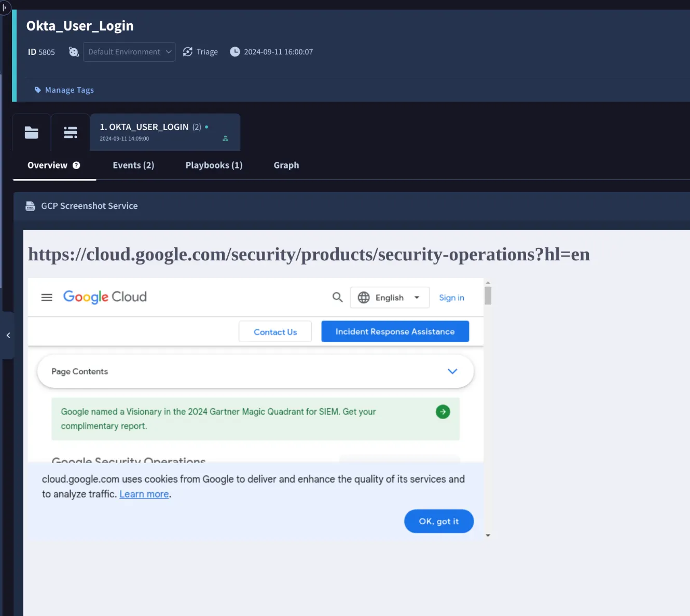
Task: Open the Graph tab
Action: pos(286,165)
